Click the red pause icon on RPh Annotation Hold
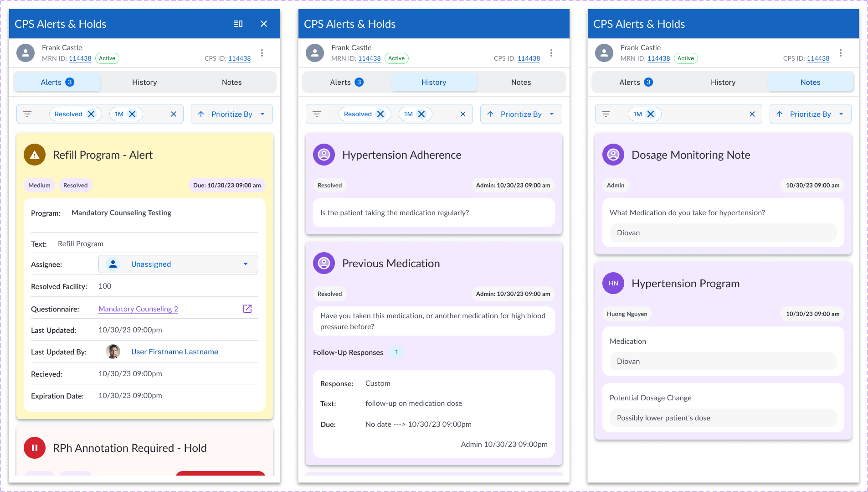 pos(35,448)
